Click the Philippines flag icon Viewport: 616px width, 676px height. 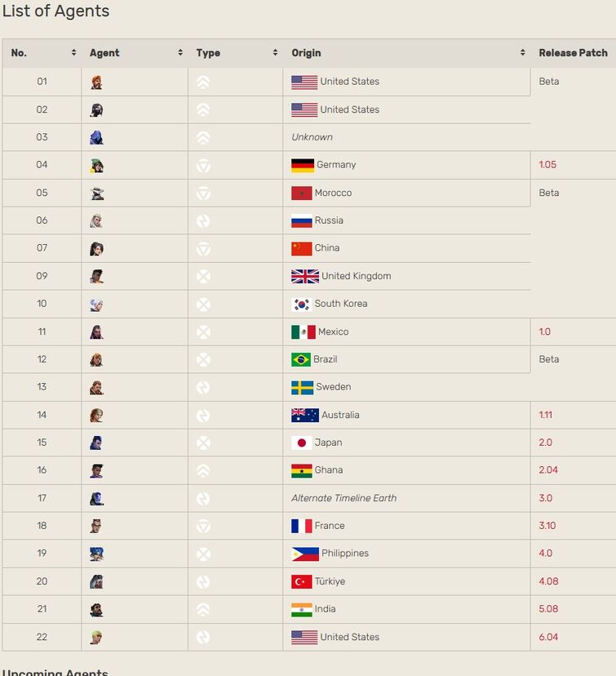pyautogui.click(x=305, y=554)
